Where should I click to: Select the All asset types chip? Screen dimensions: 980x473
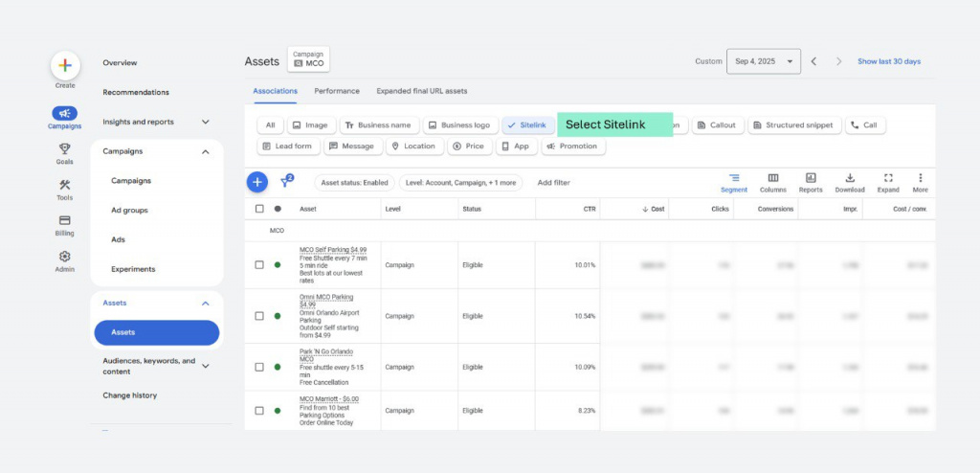[x=270, y=125]
